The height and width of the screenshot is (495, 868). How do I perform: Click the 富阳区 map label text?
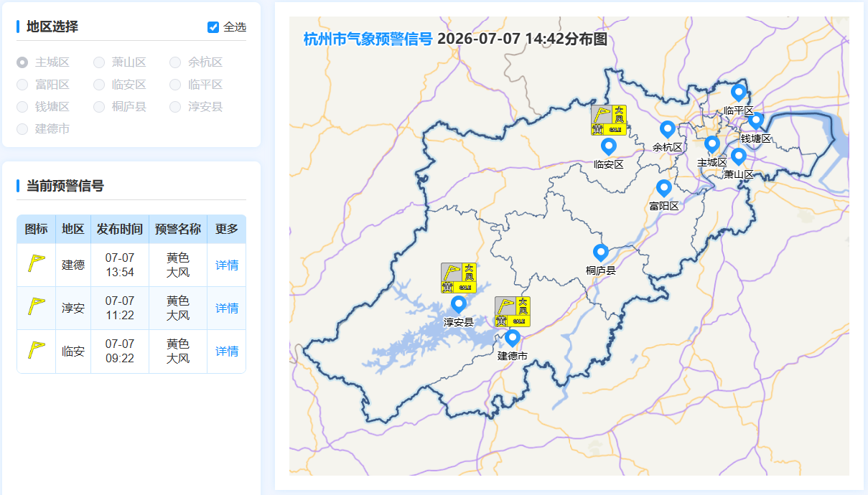click(664, 206)
